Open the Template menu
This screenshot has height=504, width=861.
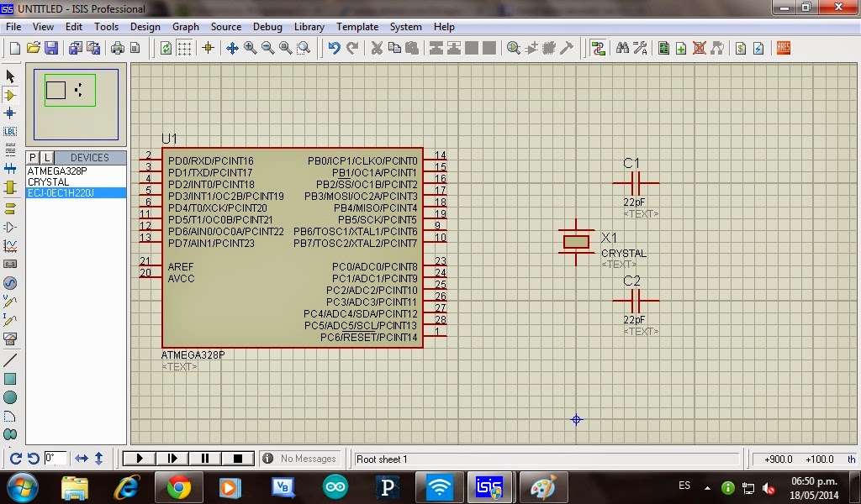(x=357, y=26)
